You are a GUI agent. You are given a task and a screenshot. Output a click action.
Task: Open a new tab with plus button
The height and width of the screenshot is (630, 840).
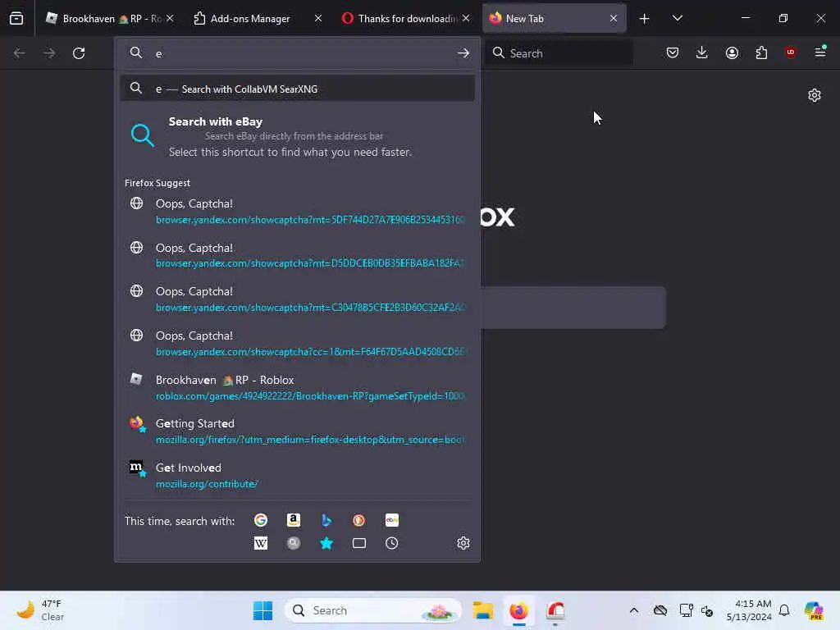coord(644,18)
